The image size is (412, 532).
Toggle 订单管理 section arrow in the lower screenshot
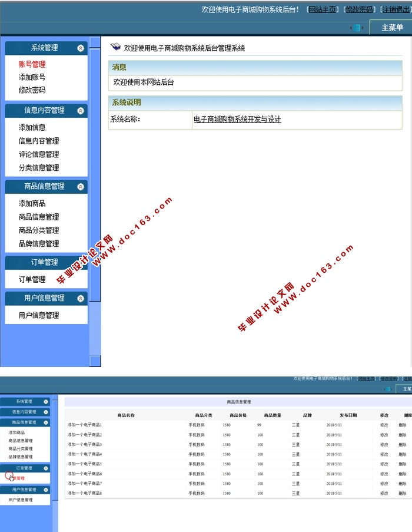(46, 468)
